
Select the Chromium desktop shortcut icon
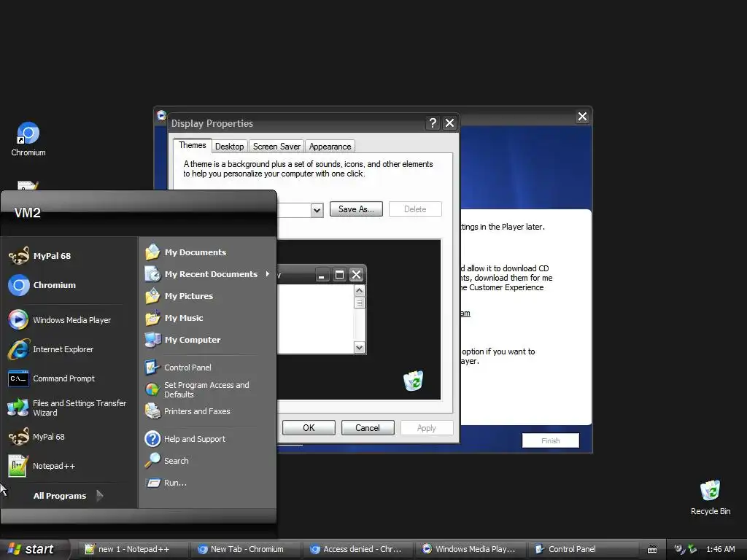(28, 139)
